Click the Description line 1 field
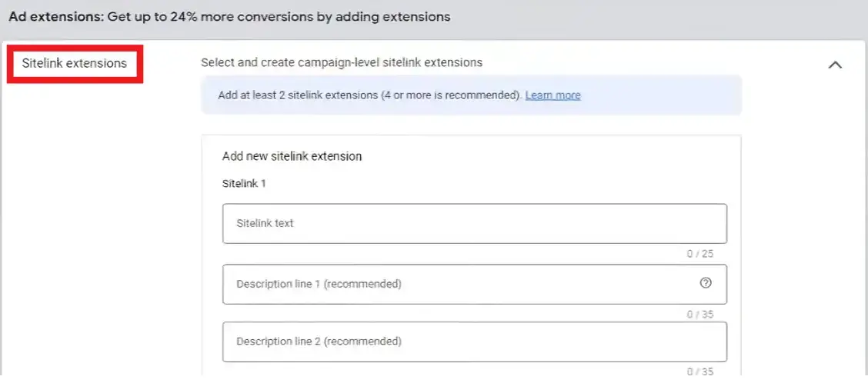This screenshot has height=383, width=868. coord(475,285)
